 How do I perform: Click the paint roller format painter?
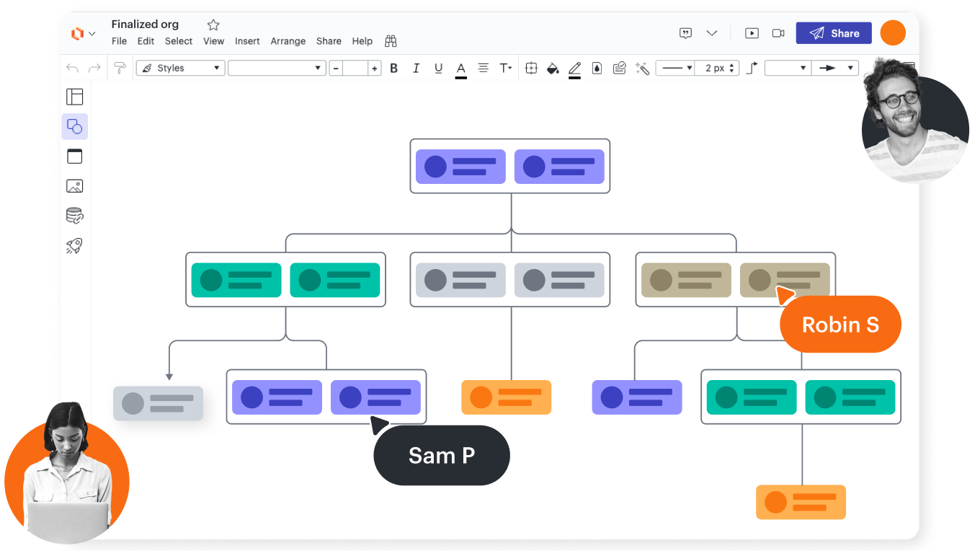120,68
